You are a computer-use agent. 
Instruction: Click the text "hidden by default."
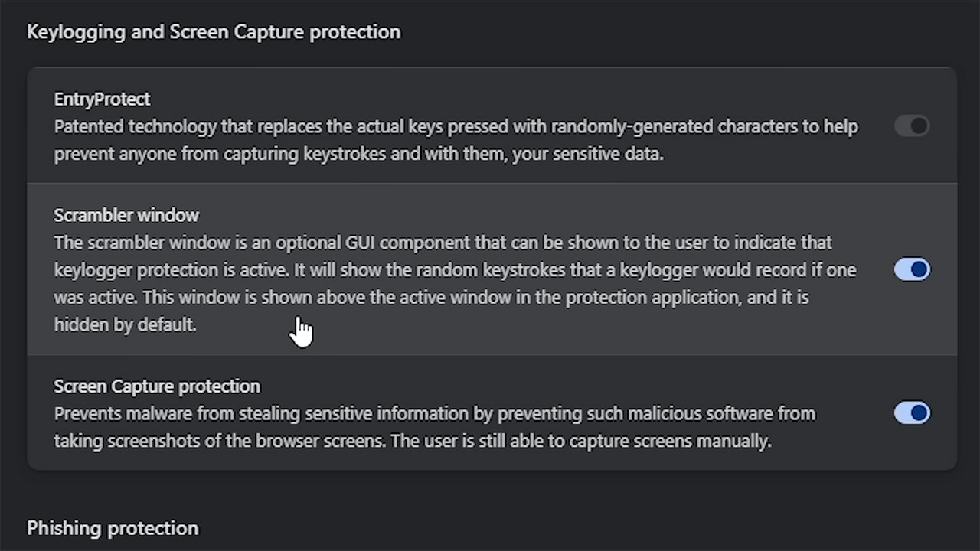(x=125, y=324)
